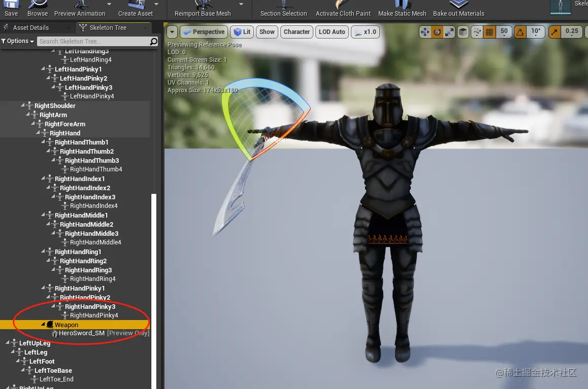This screenshot has height=389, width=588.
Task: Click the LeftFoot bone icon
Action: point(24,361)
